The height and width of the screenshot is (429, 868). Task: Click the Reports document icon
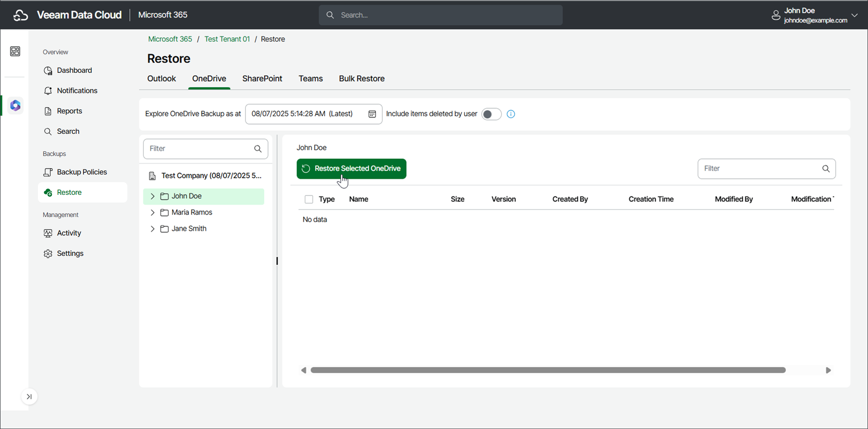pyautogui.click(x=48, y=111)
